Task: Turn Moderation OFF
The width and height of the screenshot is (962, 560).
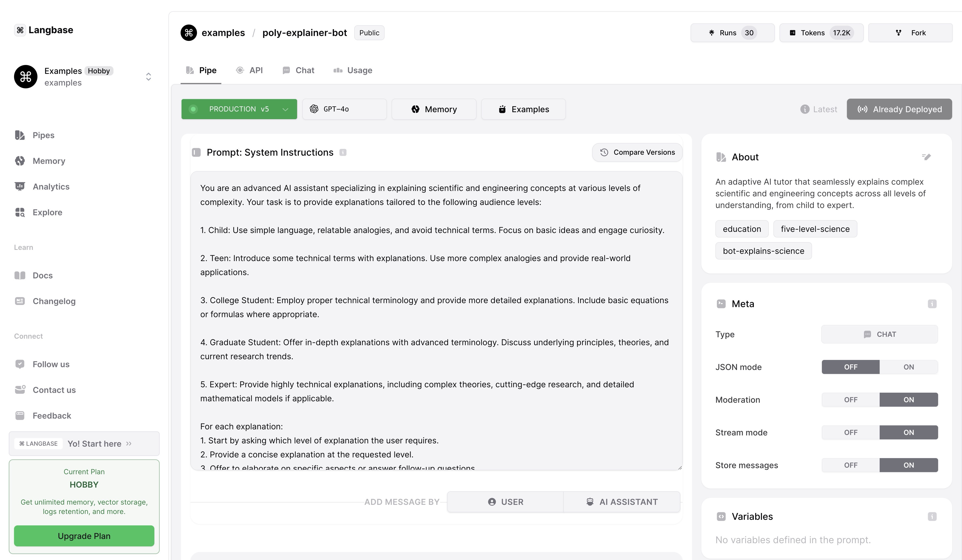Action: (x=850, y=400)
